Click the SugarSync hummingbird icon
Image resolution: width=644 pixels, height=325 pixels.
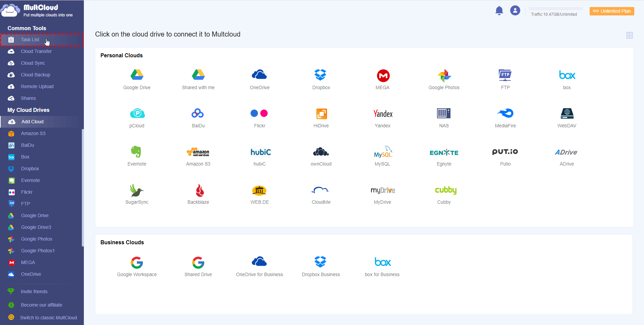coord(137,190)
